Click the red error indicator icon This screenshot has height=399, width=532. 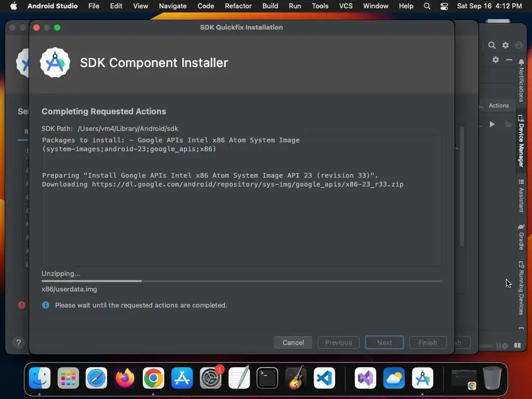click(22, 305)
